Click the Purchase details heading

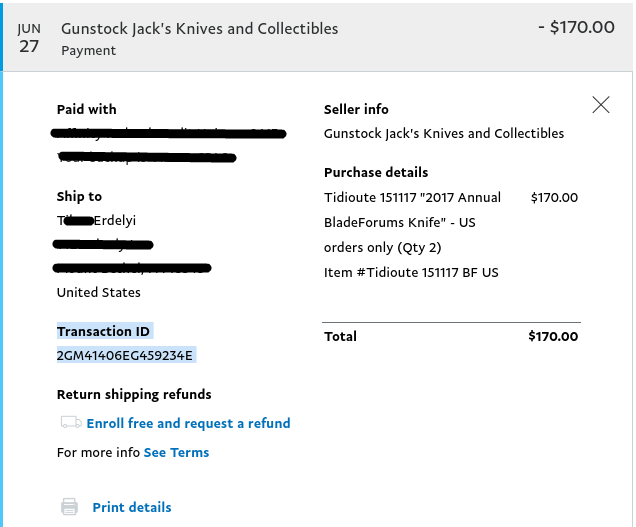[x=376, y=172]
